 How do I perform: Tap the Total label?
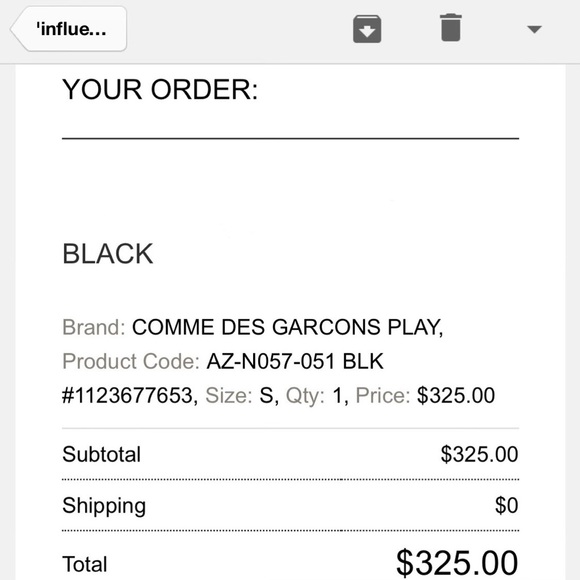point(85,564)
